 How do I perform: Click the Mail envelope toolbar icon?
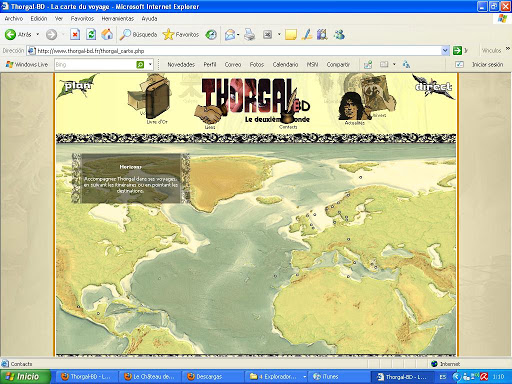click(x=230, y=34)
